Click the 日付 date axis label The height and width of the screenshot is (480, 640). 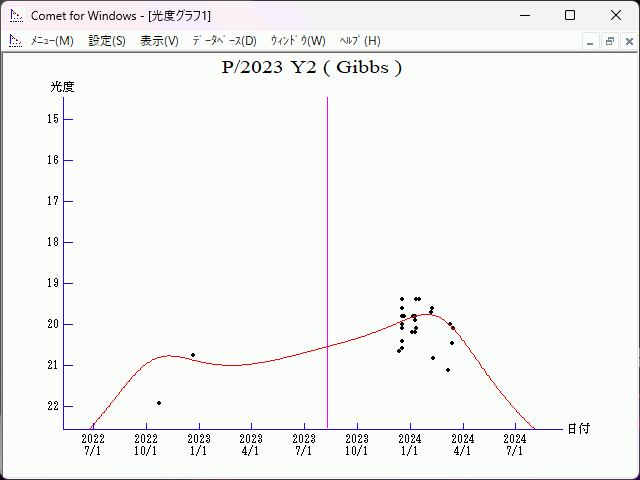(578, 428)
